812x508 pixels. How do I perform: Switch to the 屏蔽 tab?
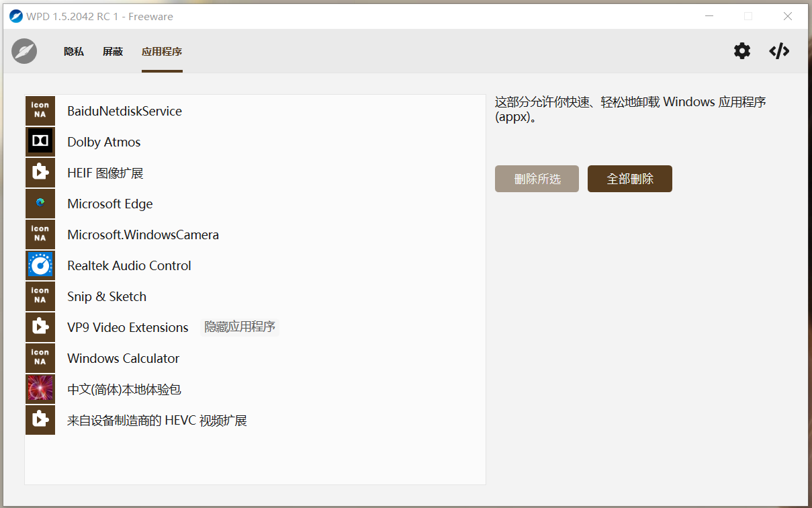(113, 52)
